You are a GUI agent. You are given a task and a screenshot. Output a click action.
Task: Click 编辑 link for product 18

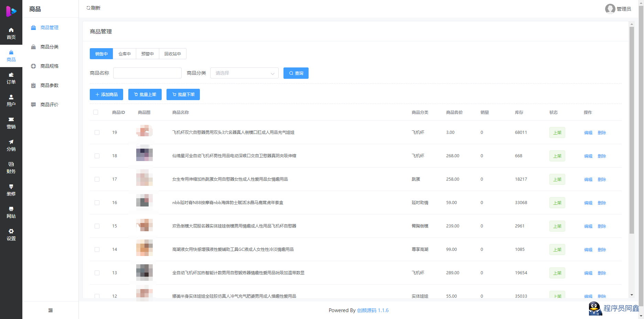(588, 156)
